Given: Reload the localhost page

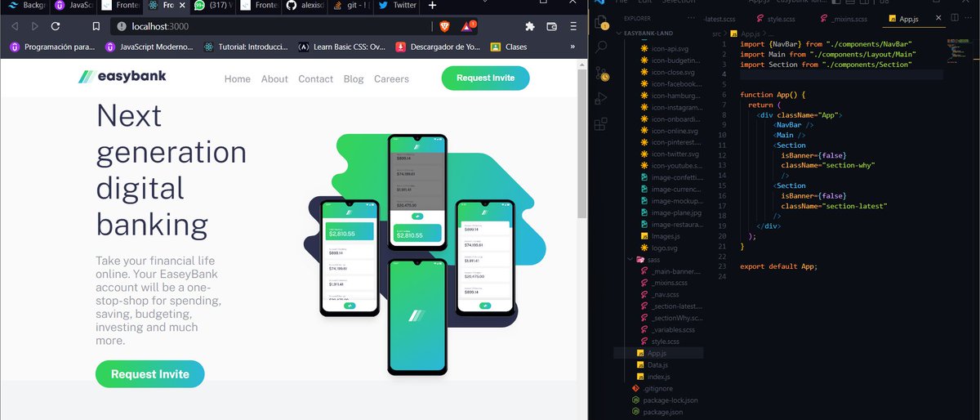Looking at the screenshot, I should point(56,26).
